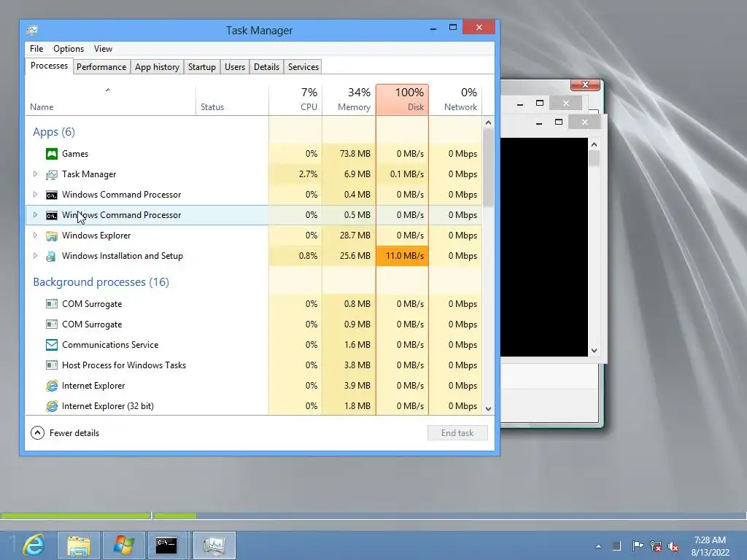This screenshot has height=560, width=747.
Task: Open the View menu
Action: (103, 49)
